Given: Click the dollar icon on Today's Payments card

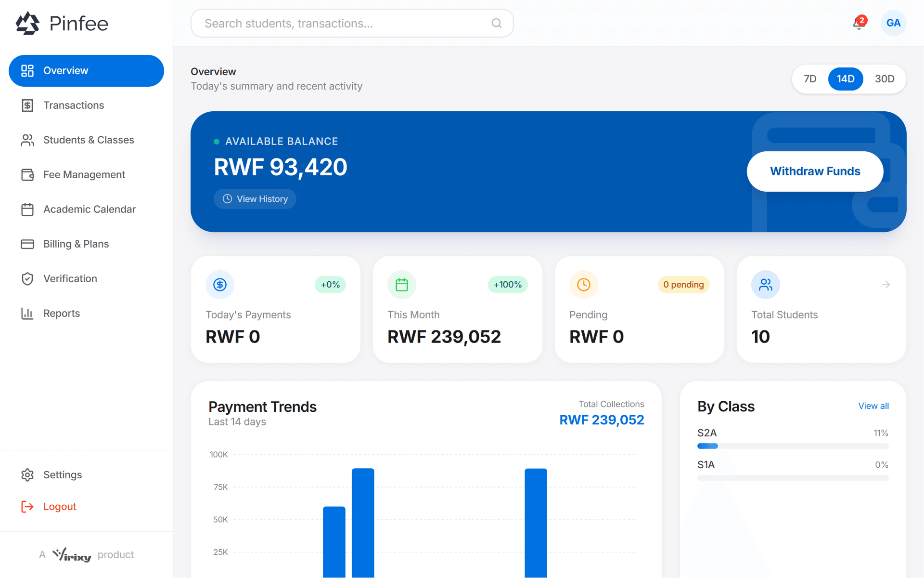Looking at the screenshot, I should pos(220,285).
